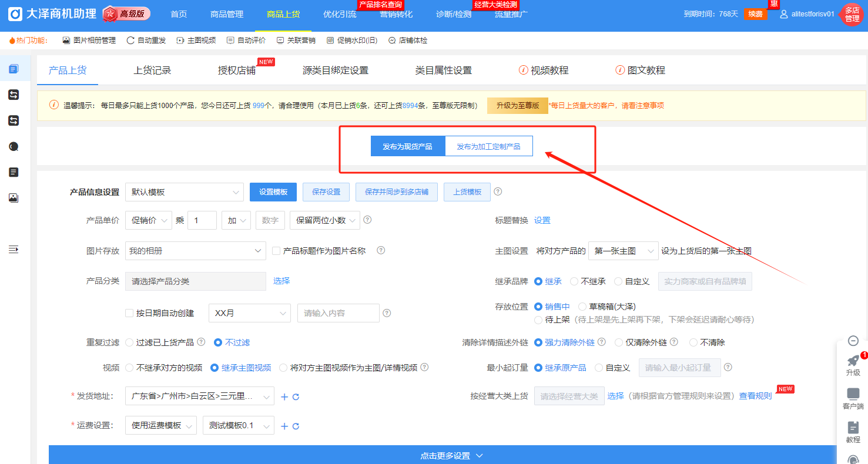868x464 pixels.
Task: Click the 设置模板 button
Action: click(x=273, y=192)
